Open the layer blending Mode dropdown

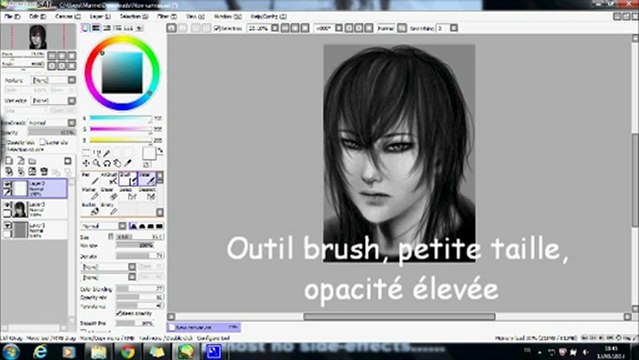pos(52,122)
